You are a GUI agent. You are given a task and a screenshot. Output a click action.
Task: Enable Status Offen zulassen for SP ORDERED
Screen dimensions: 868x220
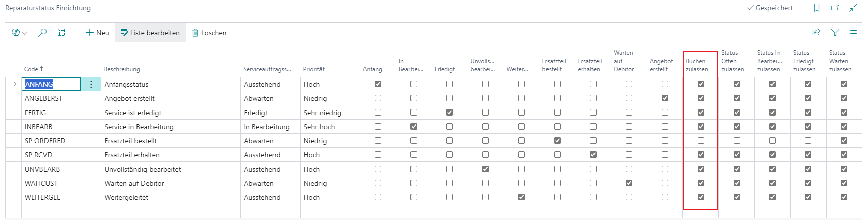pos(737,141)
